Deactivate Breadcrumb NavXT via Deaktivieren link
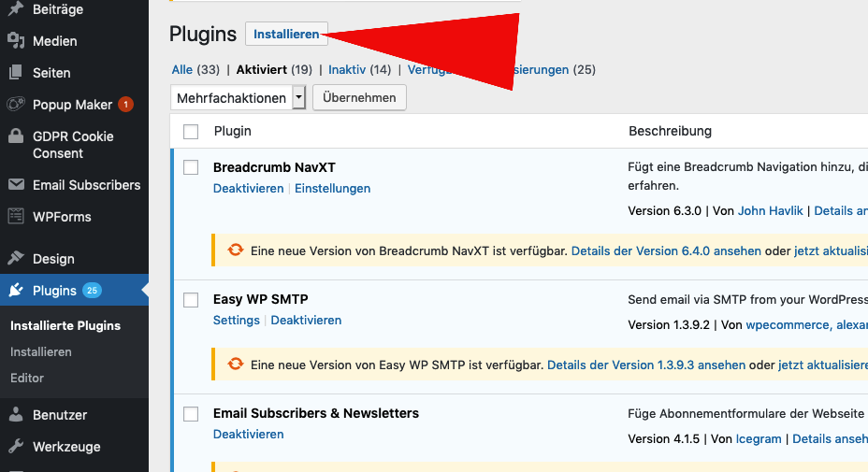 (248, 188)
